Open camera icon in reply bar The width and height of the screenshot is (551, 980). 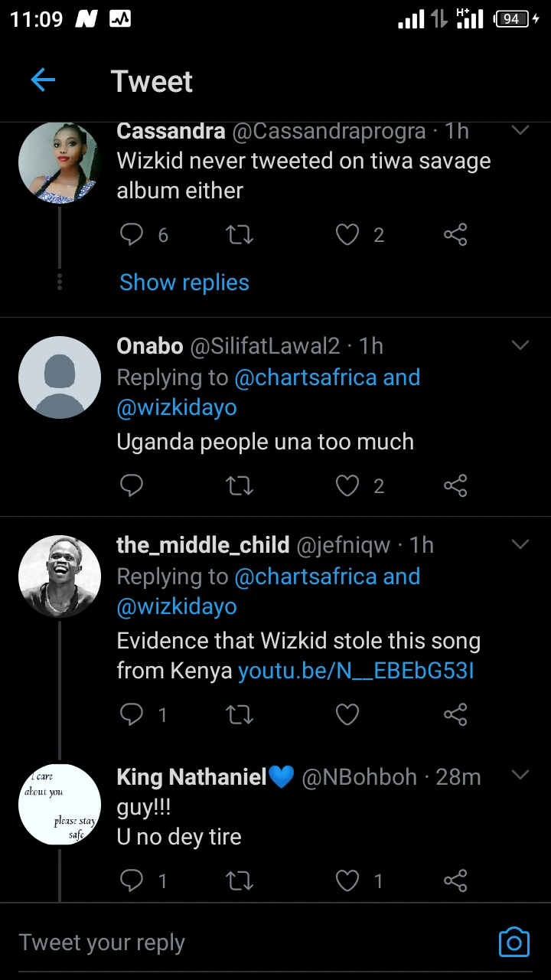pos(514,942)
